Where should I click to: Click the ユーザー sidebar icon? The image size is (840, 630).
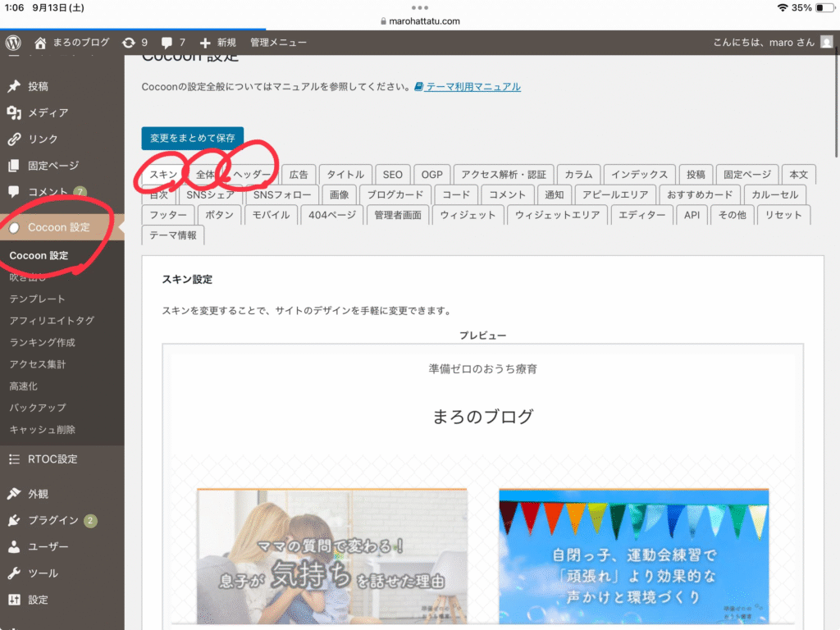point(14,547)
